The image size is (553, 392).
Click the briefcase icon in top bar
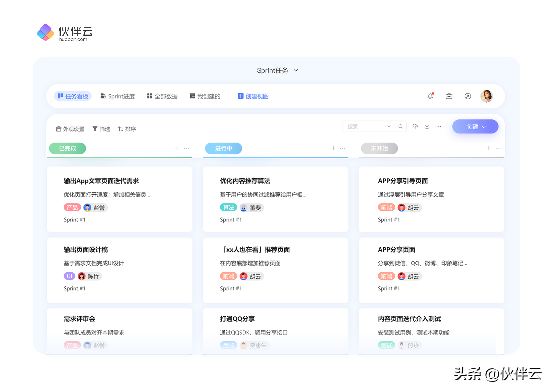pos(449,96)
